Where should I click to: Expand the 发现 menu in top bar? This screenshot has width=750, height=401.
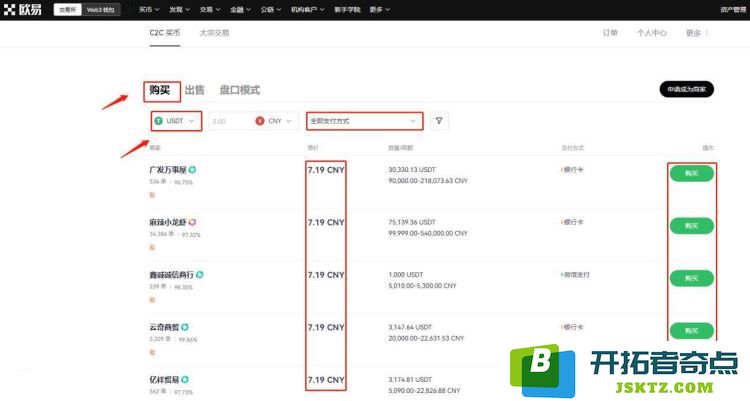(x=179, y=10)
